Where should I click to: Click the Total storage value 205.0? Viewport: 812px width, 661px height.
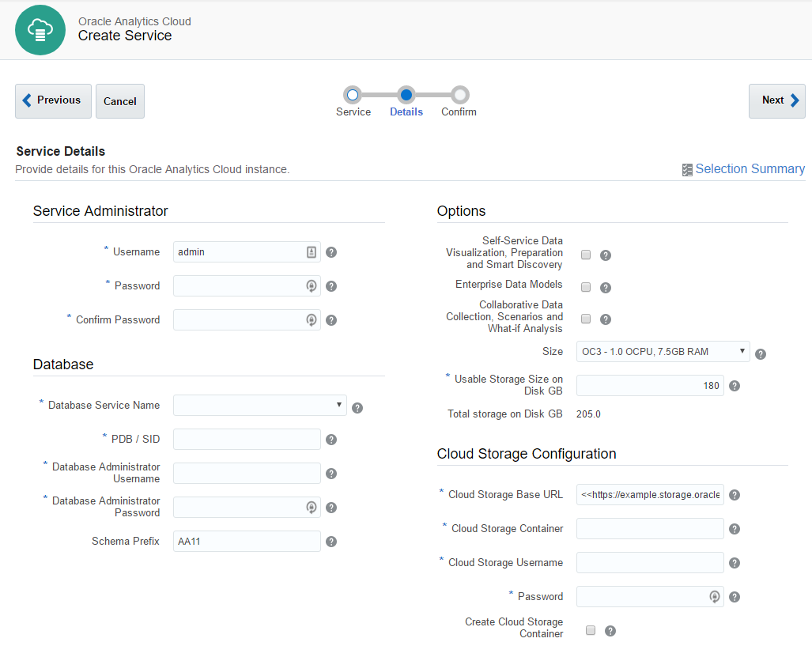pos(588,414)
